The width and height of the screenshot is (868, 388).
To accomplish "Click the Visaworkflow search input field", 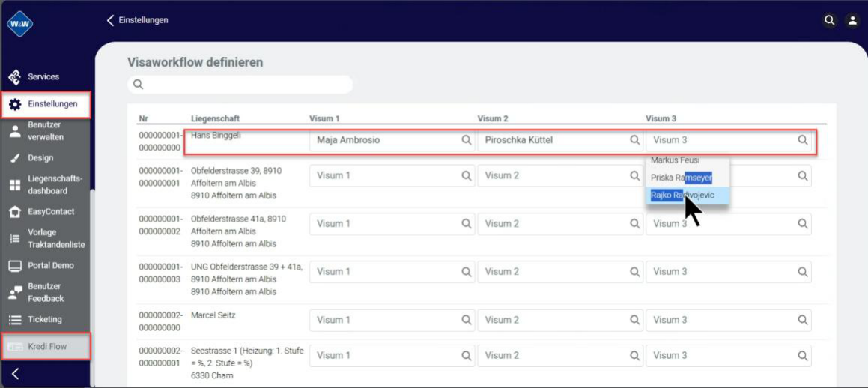I will coord(240,85).
